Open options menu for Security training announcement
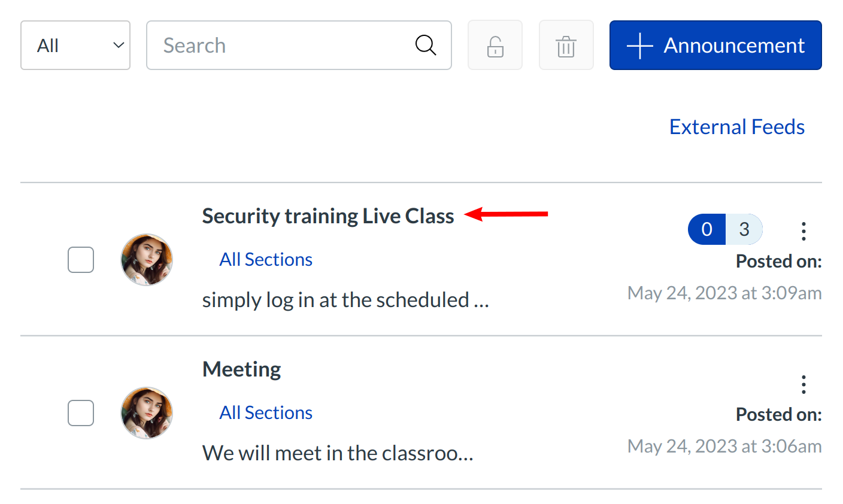Screen dimensions: 843x504 tap(803, 231)
